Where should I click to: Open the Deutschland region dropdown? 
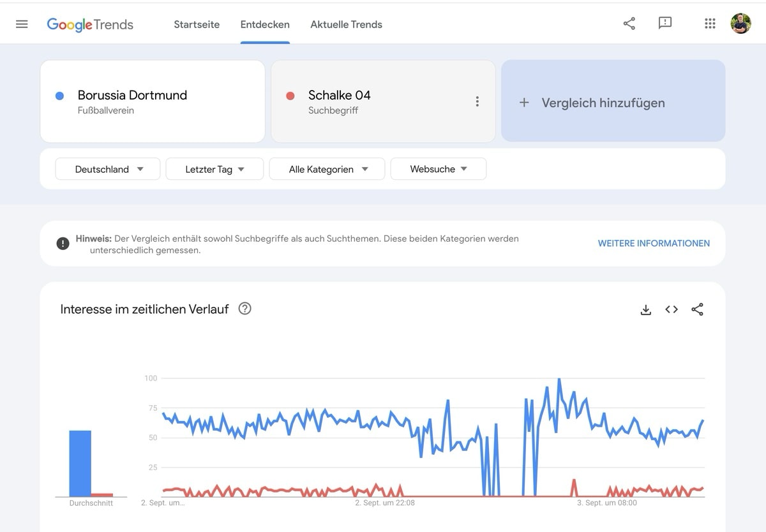tap(107, 169)
